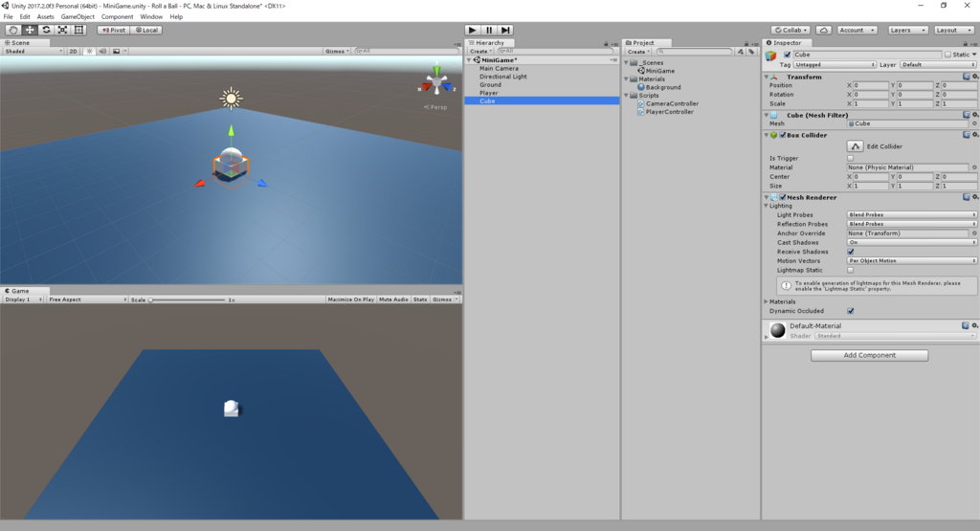Open the Layers dropdown
Image resolution: width=980 pixels, height=531 pixels.
click(908, 30)
